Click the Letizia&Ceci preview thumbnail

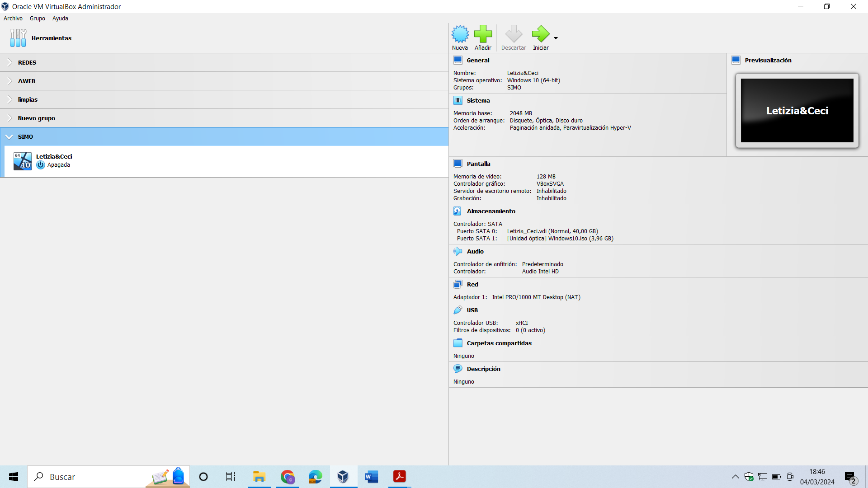tap(797, 111)
